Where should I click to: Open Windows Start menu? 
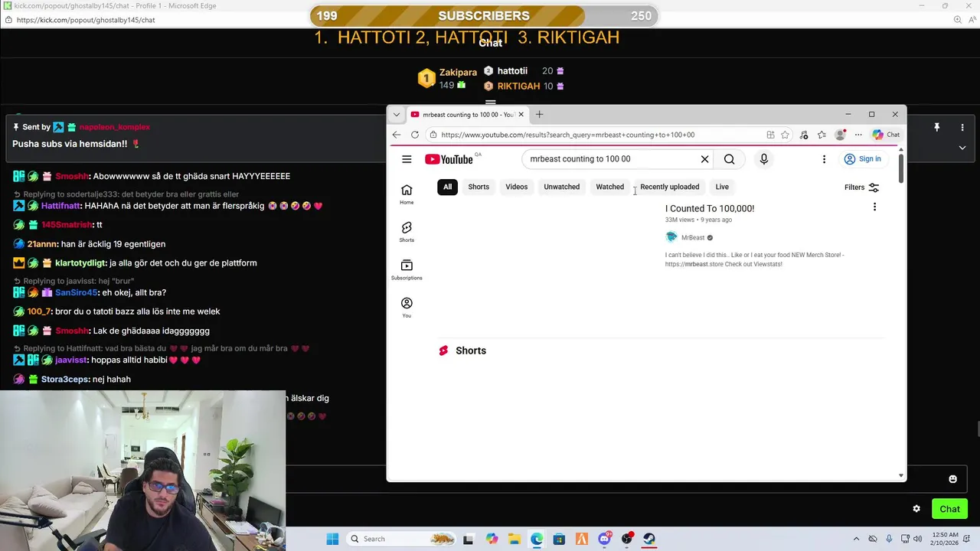[332, 539]
